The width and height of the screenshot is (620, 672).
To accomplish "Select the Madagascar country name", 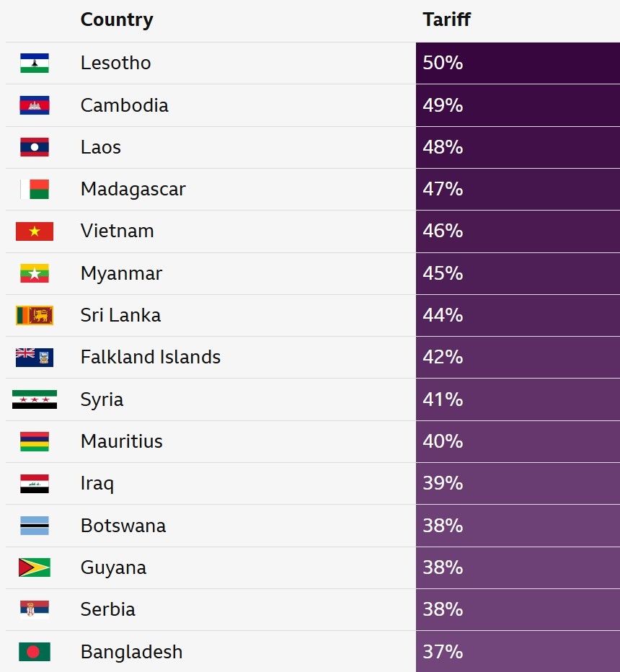I will tap(133, 189).
